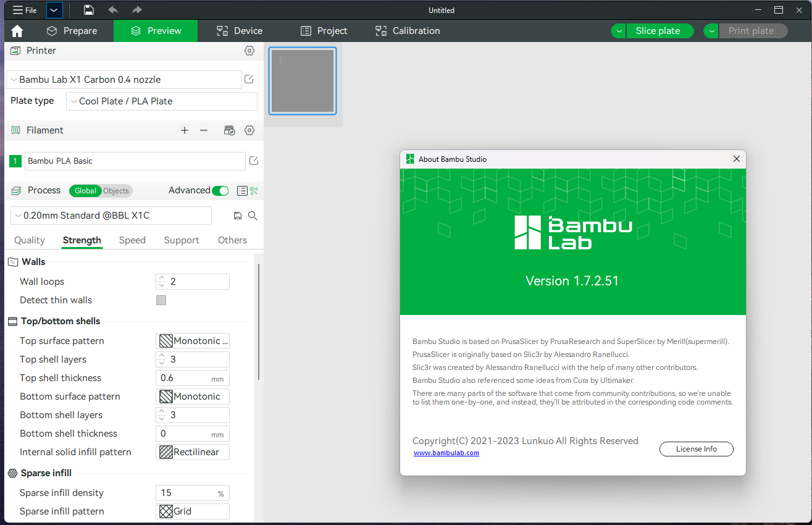Click filament 1 green color swatch
The width and height of the screenshot is (812, 525).
pyautogui.click(x=15, y=161)
